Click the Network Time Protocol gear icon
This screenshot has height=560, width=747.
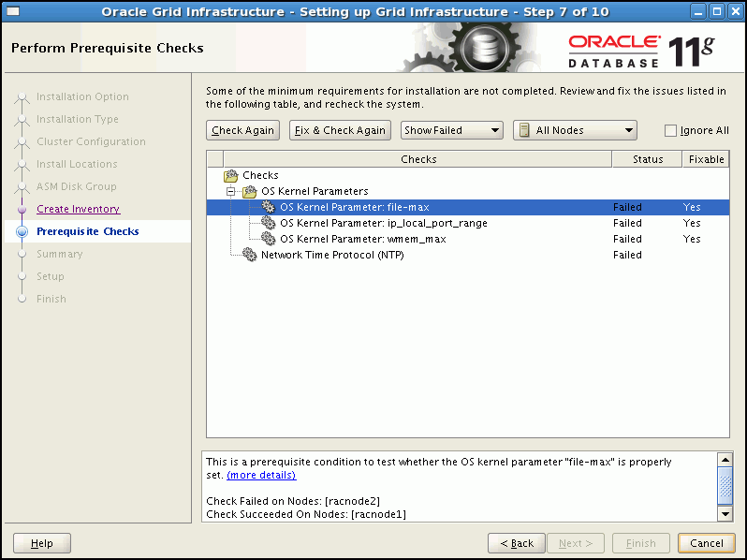click(250, 255)
